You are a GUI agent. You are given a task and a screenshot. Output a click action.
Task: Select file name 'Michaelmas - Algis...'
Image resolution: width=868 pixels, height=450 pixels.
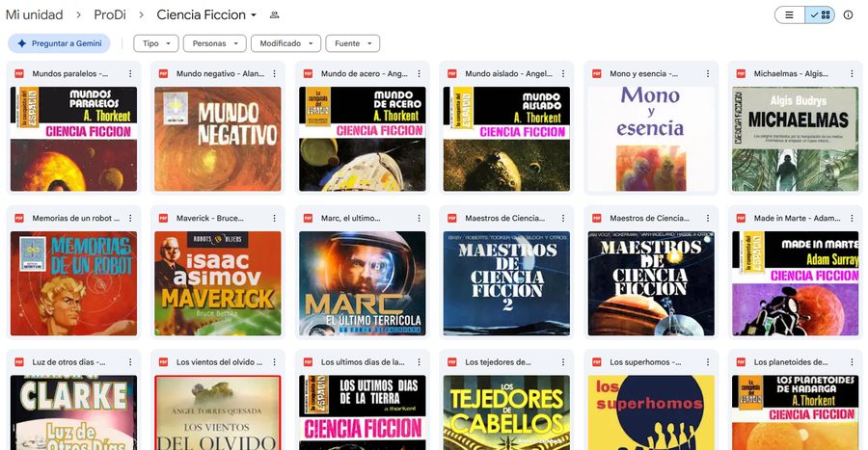pyautogui.click(x=791, y=73)
